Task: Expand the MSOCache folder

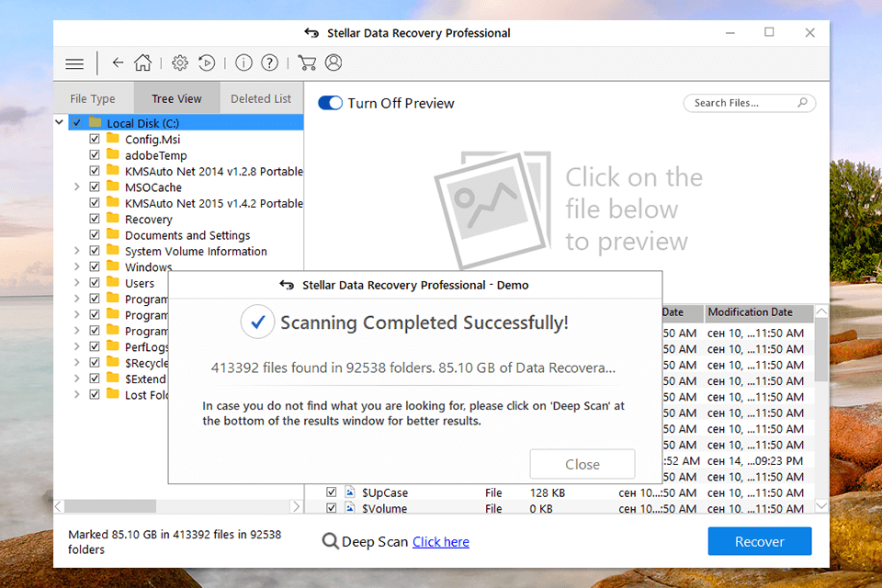Action: click(x=77, y=187)
